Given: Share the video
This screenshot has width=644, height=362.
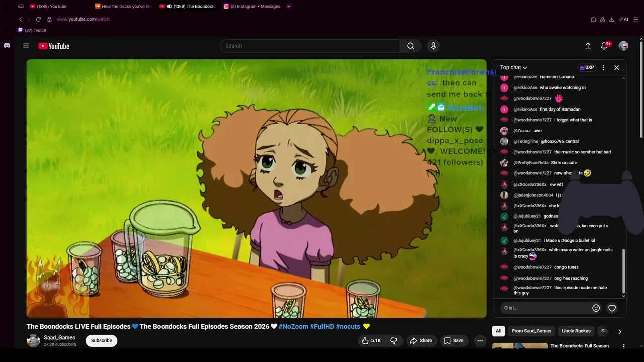Looking at the screenshot, I should click(x=421, y=340).
